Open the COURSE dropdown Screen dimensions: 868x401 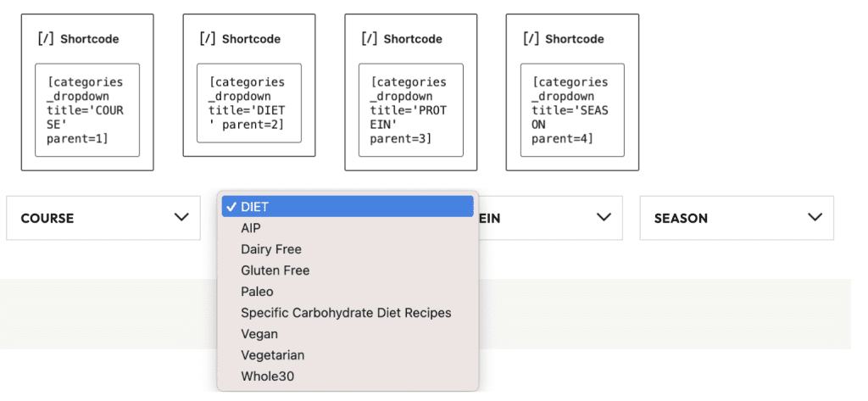click(x=103, y=218)
